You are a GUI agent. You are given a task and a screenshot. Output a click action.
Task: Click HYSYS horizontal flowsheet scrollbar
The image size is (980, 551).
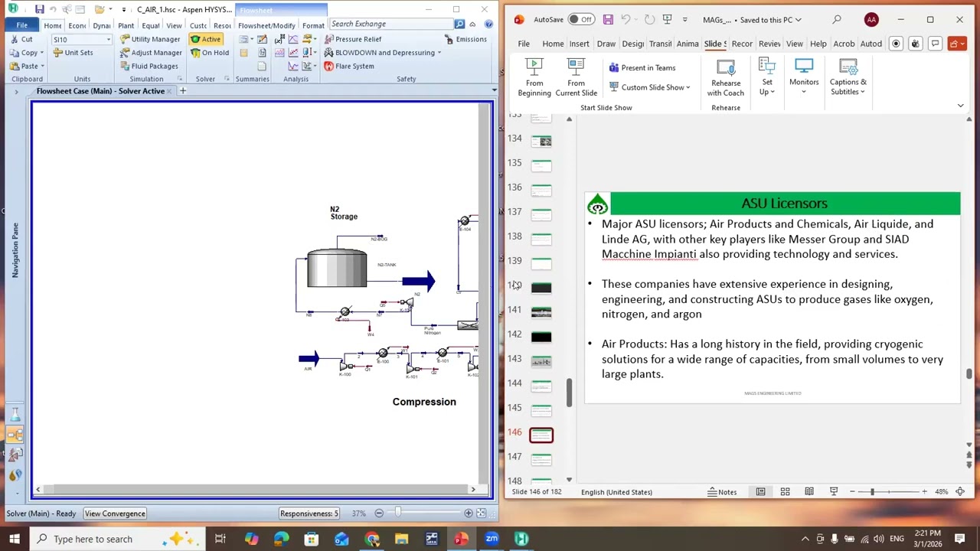pyautogui.click(x=255, y=490)
